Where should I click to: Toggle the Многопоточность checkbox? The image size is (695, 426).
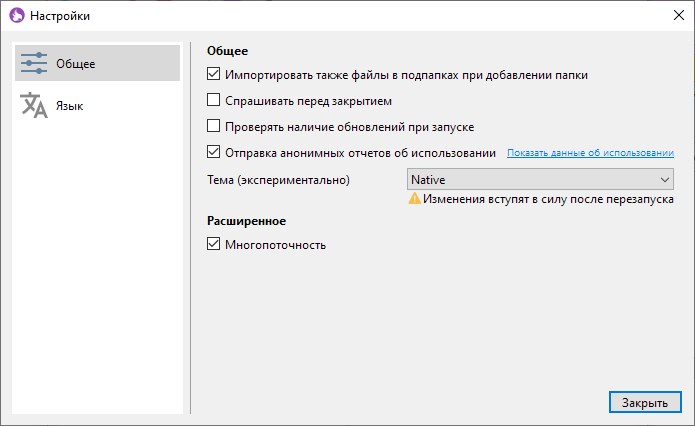click(x=213, y=244)
